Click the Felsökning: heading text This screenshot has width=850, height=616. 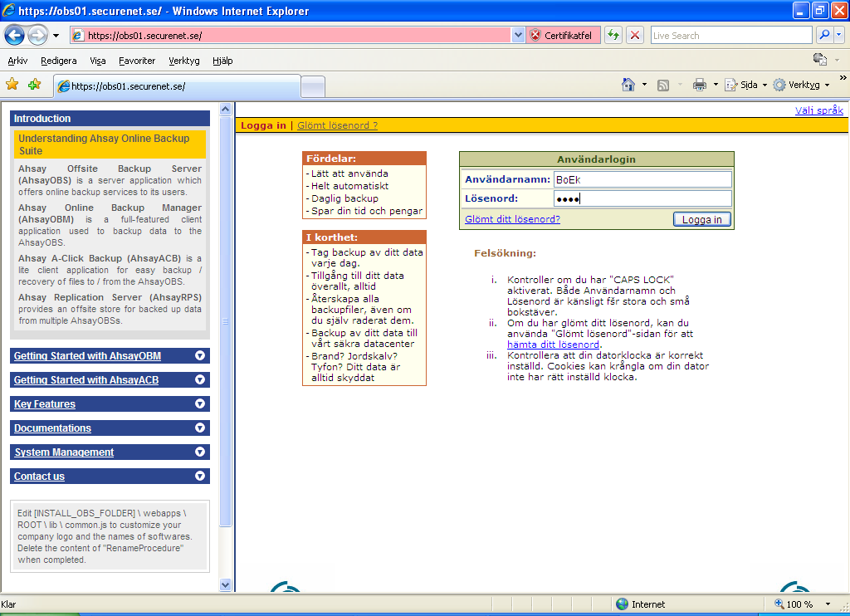pyautogui.click(x=505, y=253)
